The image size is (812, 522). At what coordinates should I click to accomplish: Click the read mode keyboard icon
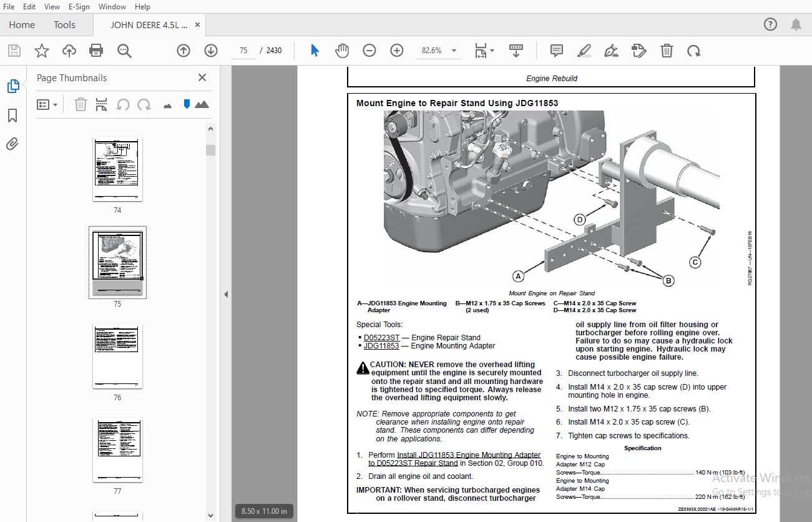coord(516,51)
